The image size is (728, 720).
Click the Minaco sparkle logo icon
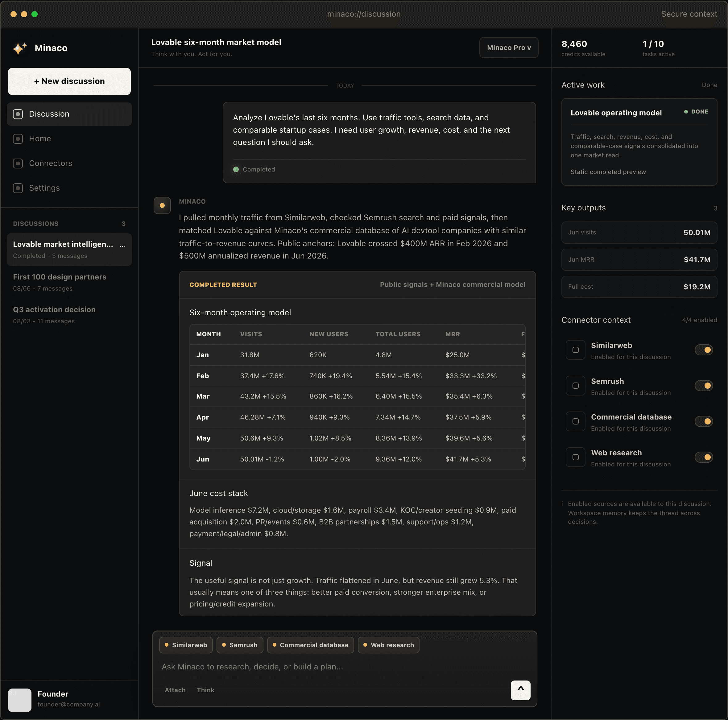pos(20,48)
